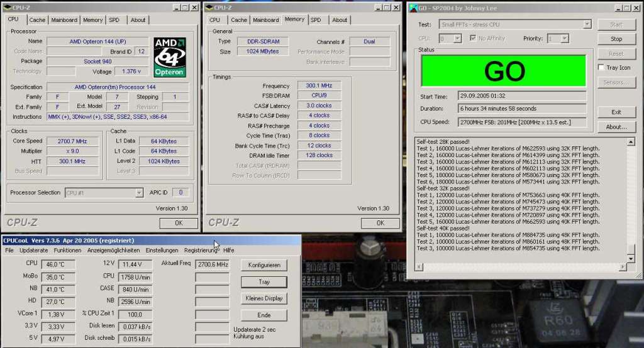Enable the Tray Icon checkbox
This screenshot has width=644, height=348.
pos(601,67)
